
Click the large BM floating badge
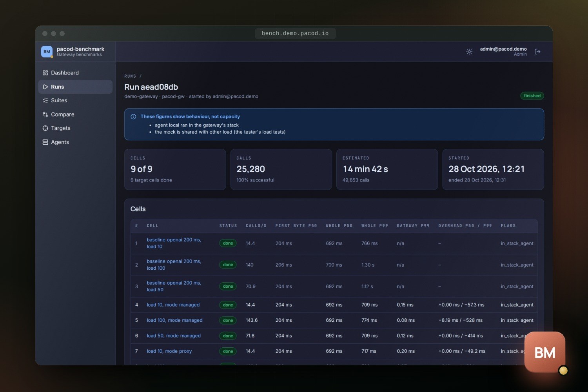[x=545, y=352]
